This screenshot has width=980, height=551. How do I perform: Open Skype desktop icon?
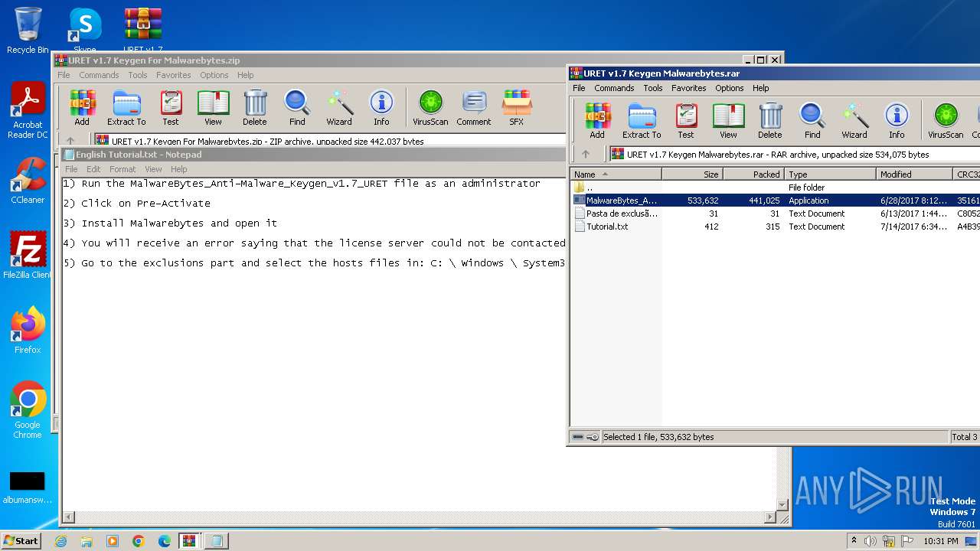(x=85, y=31)
